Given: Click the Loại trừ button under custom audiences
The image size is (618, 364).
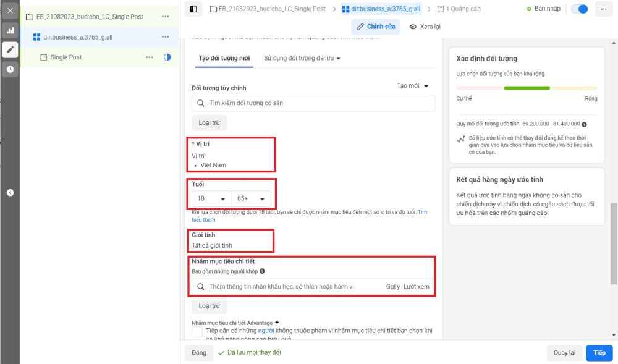Looking at the screenshot, I should pyautogui.click(x=210, y=122).
